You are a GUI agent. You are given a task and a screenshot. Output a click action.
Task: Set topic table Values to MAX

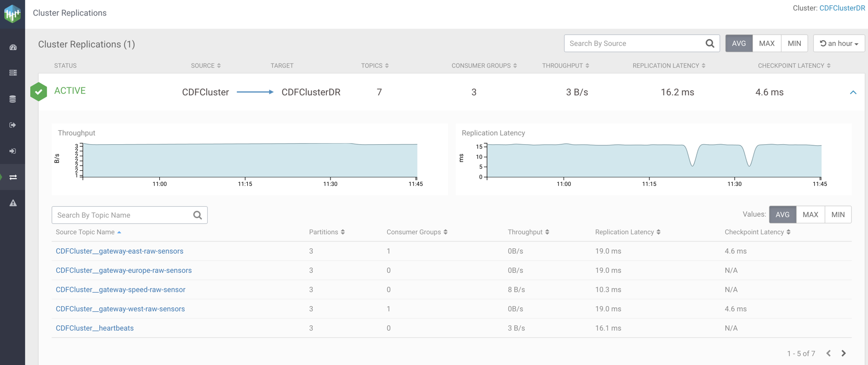tap(810, 215)
